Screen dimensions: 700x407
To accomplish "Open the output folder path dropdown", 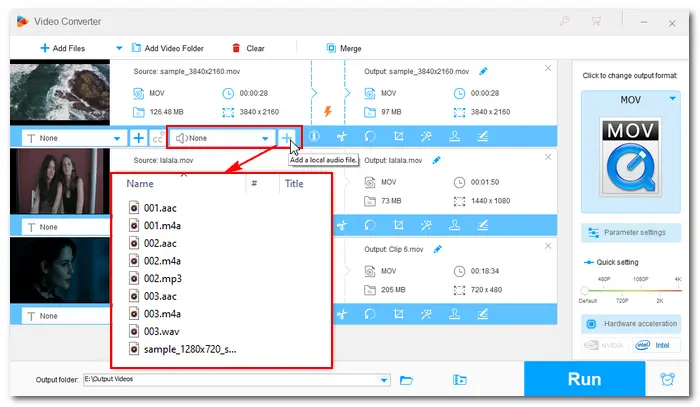I will click(384, 380).
